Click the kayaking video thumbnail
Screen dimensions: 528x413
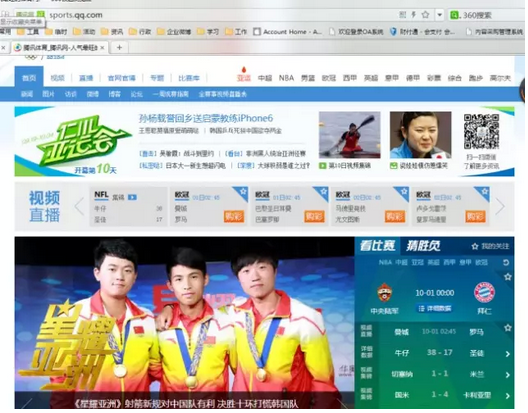pos(350,135)
